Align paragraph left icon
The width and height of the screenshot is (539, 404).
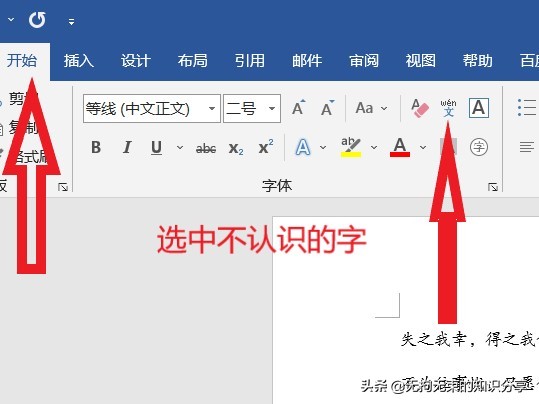(x=527, y=148)
